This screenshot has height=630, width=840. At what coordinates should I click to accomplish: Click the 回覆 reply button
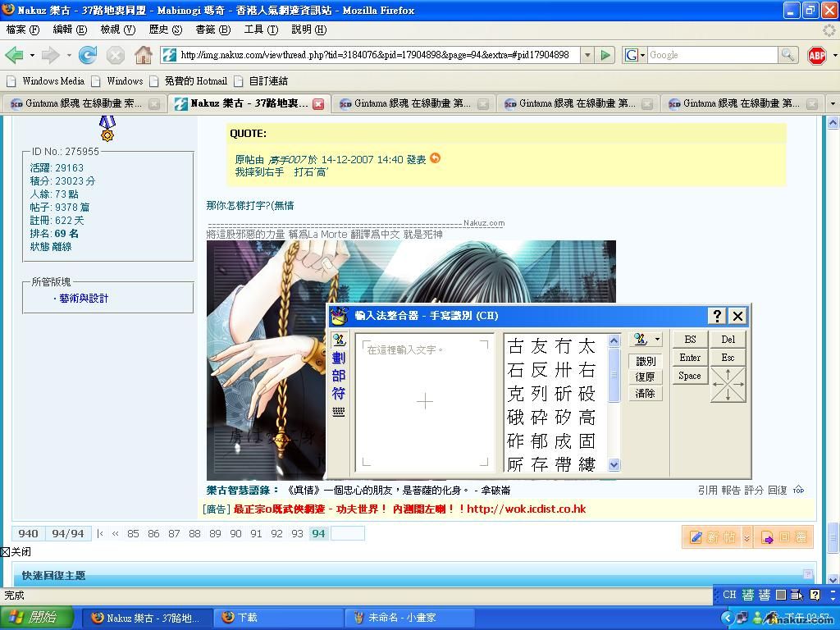point(783,537)
